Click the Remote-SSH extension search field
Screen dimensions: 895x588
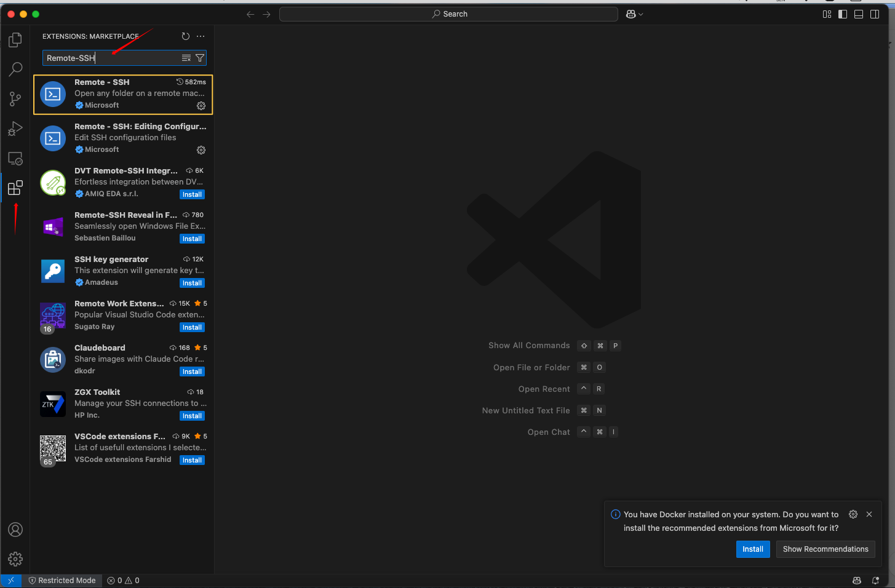coord(111,58)
